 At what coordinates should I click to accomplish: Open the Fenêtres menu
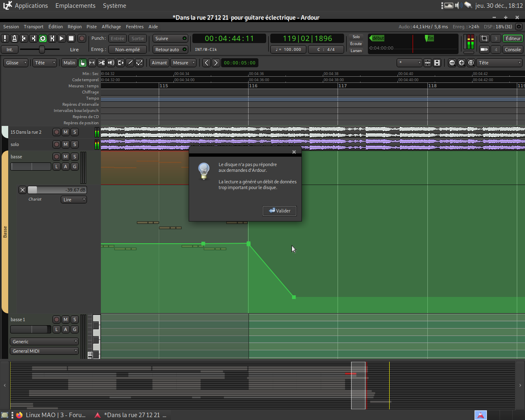[x=135, y=27]
